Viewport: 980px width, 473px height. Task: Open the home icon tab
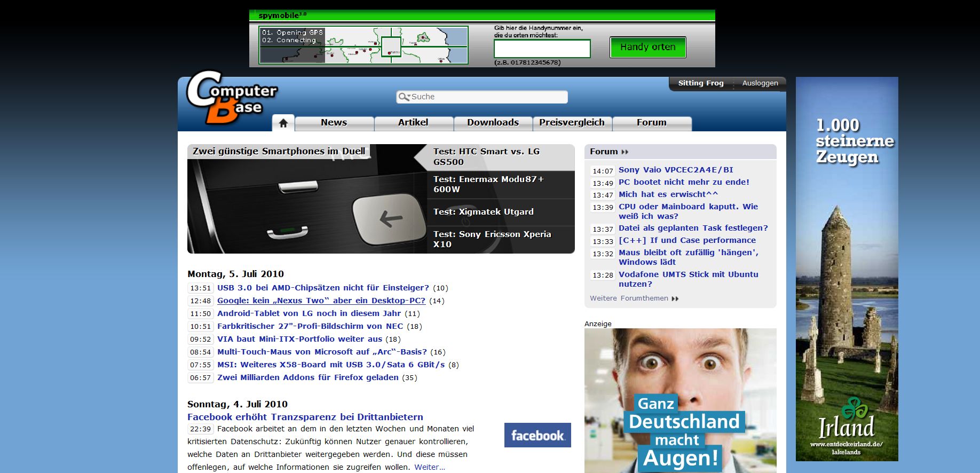283,123
